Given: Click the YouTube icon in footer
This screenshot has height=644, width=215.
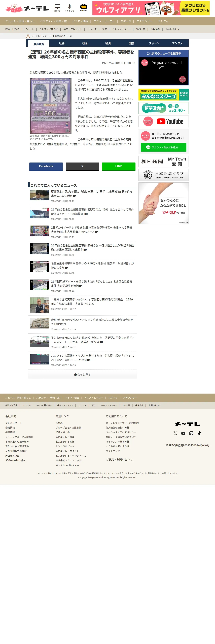Looking at the screenshot, I should [x=183, y=433].
